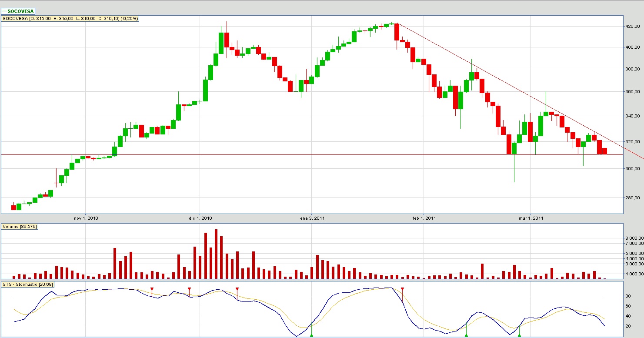
Task: Click the 320,00 price axis label
Action: 633,142
